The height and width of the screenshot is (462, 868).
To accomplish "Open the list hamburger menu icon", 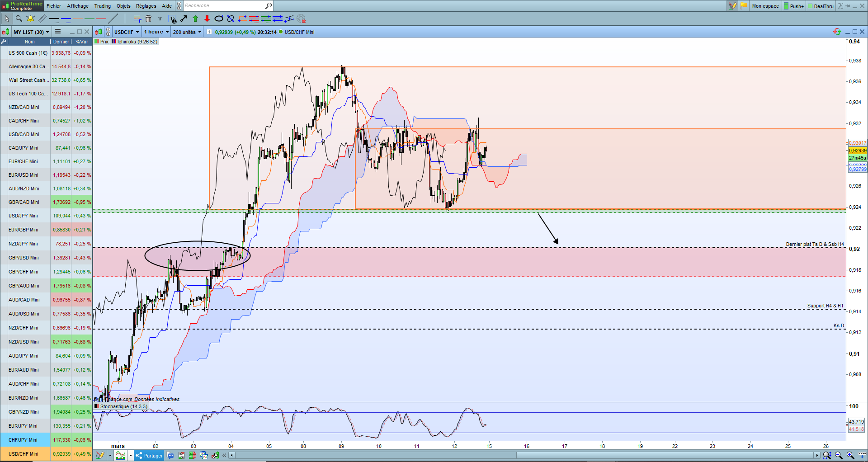I will [x=58, y=32].
